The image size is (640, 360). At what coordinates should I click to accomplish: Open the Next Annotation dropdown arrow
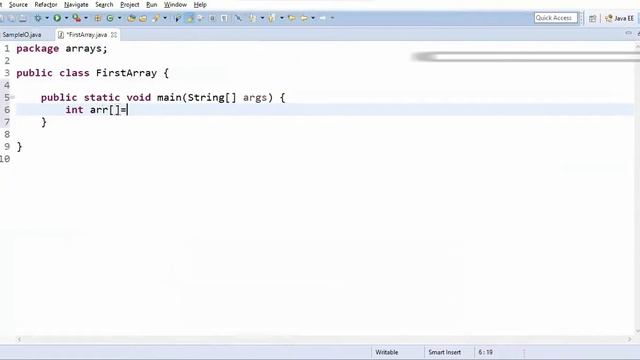click(262, 18)
